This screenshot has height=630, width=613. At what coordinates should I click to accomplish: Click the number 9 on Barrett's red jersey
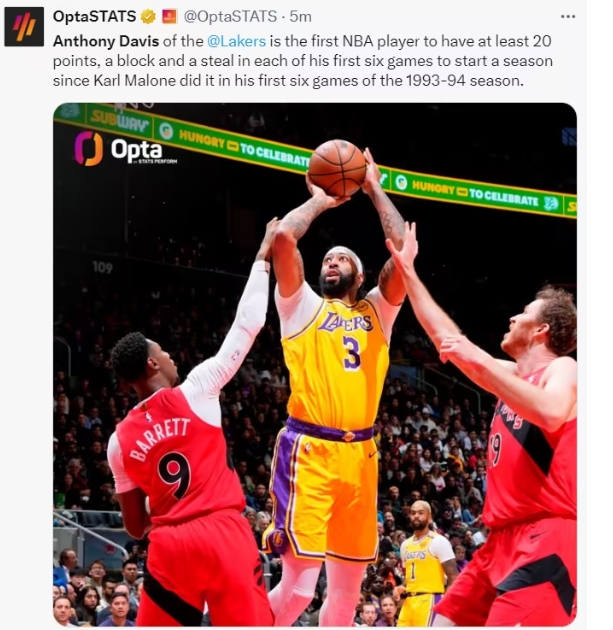174,474
